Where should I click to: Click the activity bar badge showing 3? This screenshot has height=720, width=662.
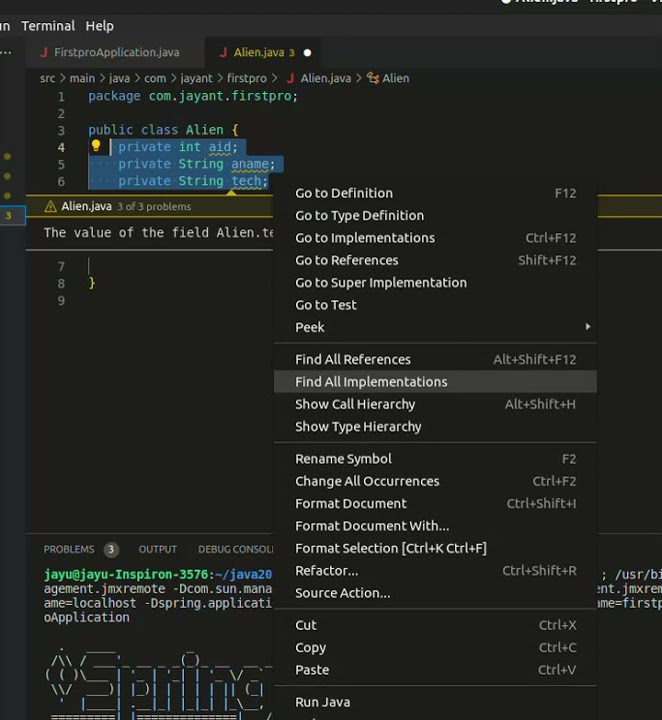(x=8, y=215)
